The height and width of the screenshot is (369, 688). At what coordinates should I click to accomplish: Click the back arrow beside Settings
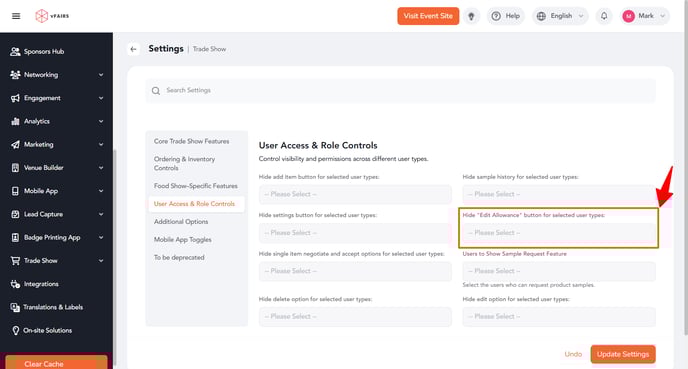pyautogui.click(x=133, y=49)
